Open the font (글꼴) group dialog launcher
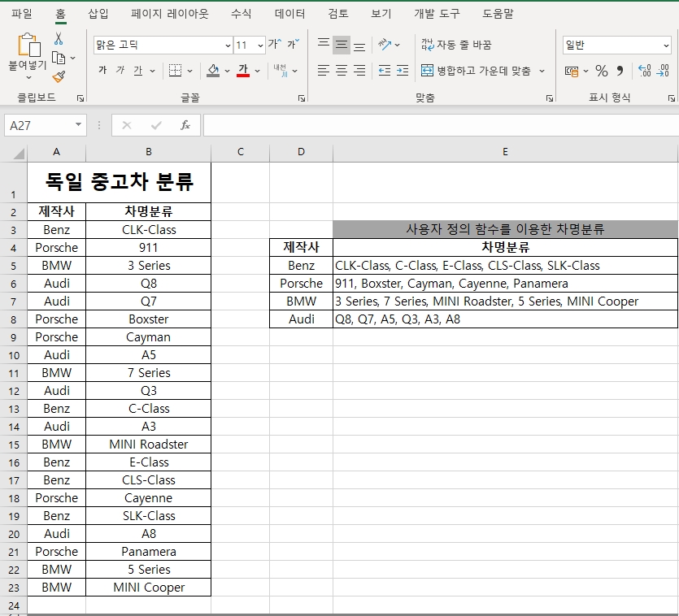The height and width of the screenshot is (616, 679). coord(302,98)
